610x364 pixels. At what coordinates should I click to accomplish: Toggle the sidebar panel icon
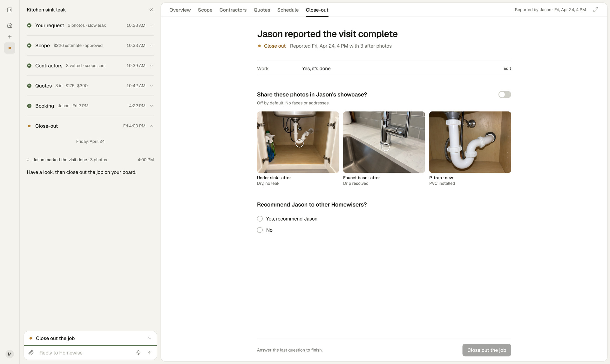10,10
